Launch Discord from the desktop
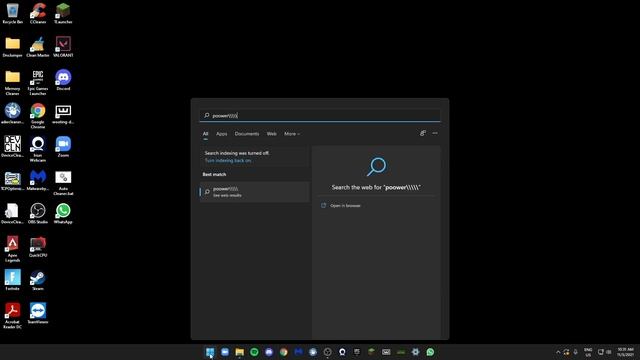Screen dimensions: 640x360 pyautogui.click(x=63, y=80)
